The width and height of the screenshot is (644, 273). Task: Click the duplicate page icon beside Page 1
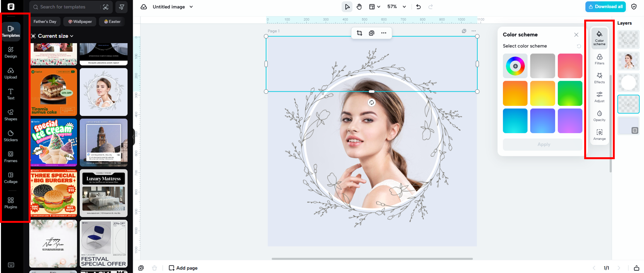(x=464, y=31)
